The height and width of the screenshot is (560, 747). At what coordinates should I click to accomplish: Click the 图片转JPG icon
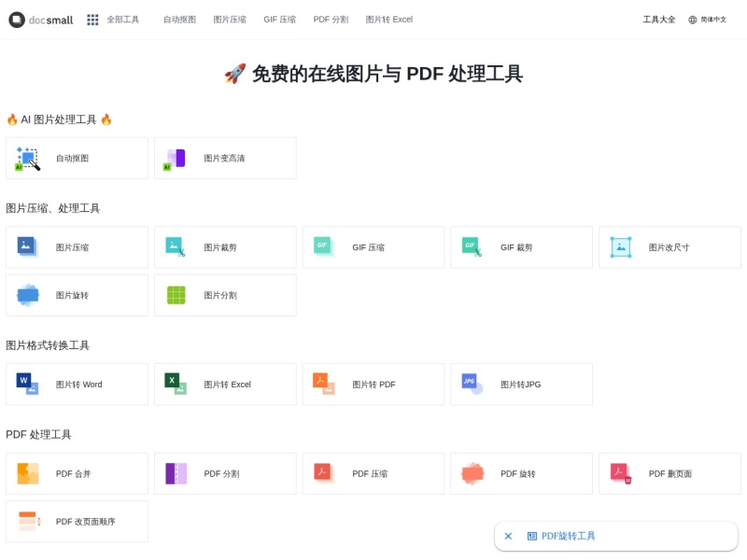(x=472, y=384)
